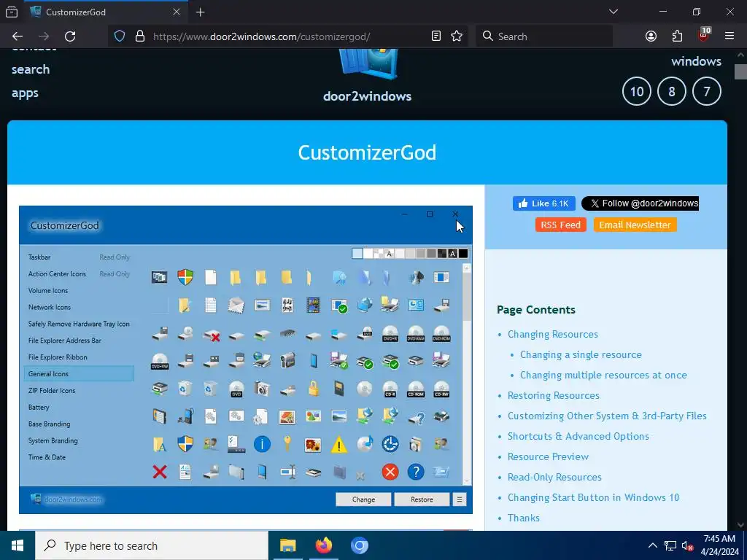Open the RSS Feed button

point(561,225)
